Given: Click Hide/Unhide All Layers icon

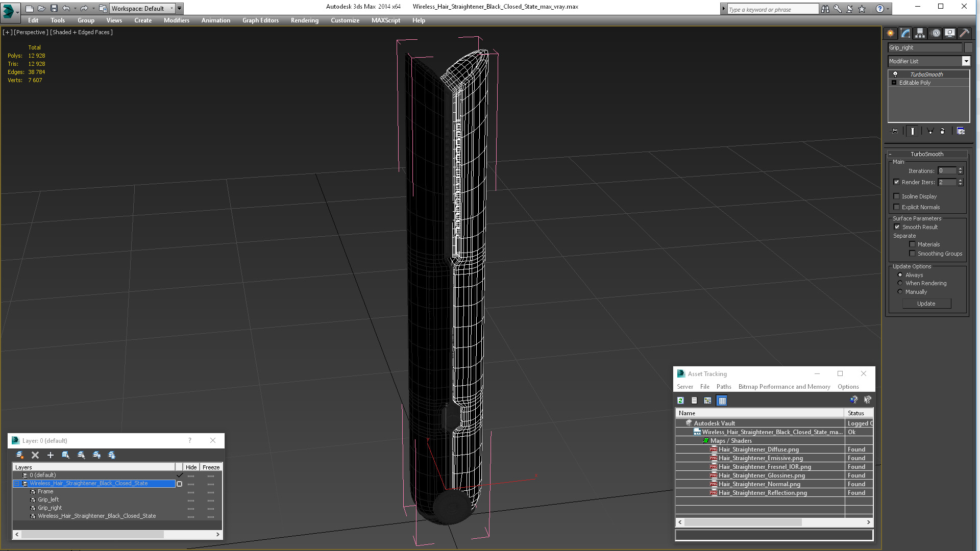Looking at the screenshot, I should coord(96,455).
